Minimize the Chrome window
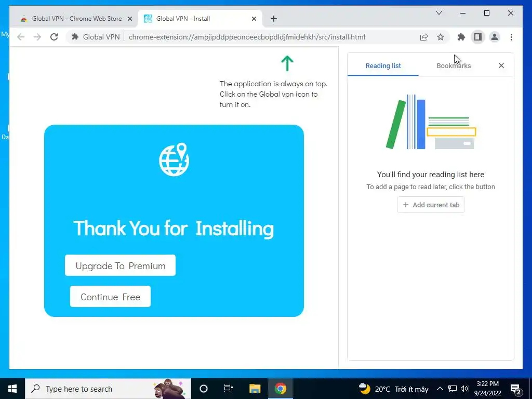 [463, 13]
